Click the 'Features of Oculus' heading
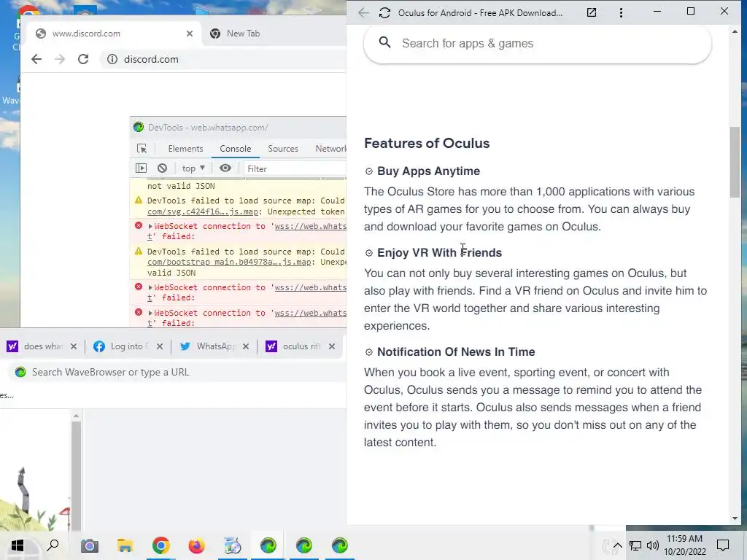747x560 pixels. [427, 144]
